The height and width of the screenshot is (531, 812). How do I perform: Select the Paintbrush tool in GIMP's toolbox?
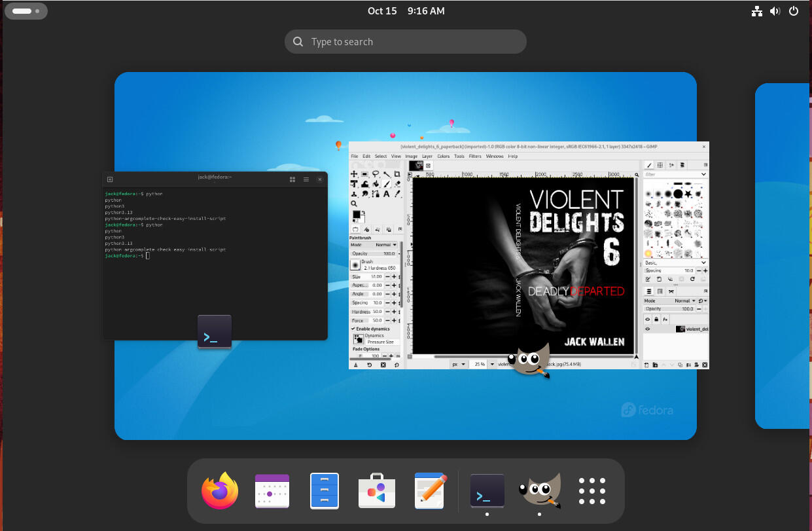pos(387,183)
